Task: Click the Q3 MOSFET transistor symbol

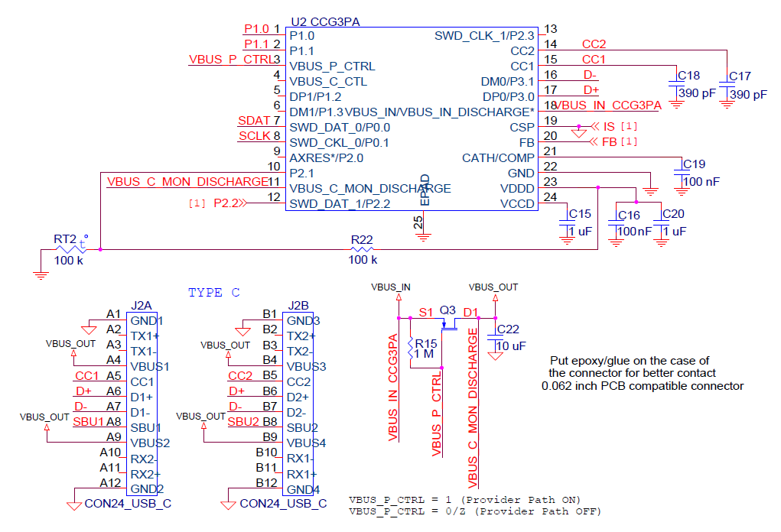Action: click(447, 323)
